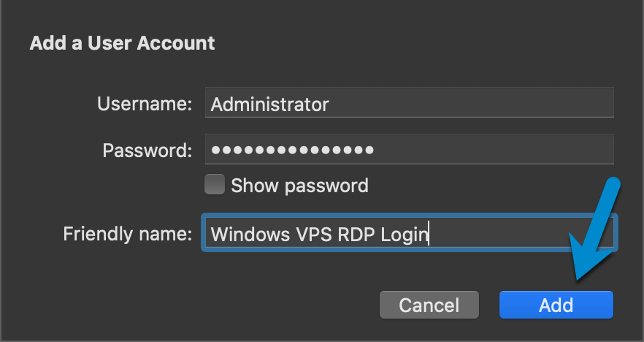Click the 'Administrator' text in Username
This screenshot has height=342, width=644.
coord(269,104)
